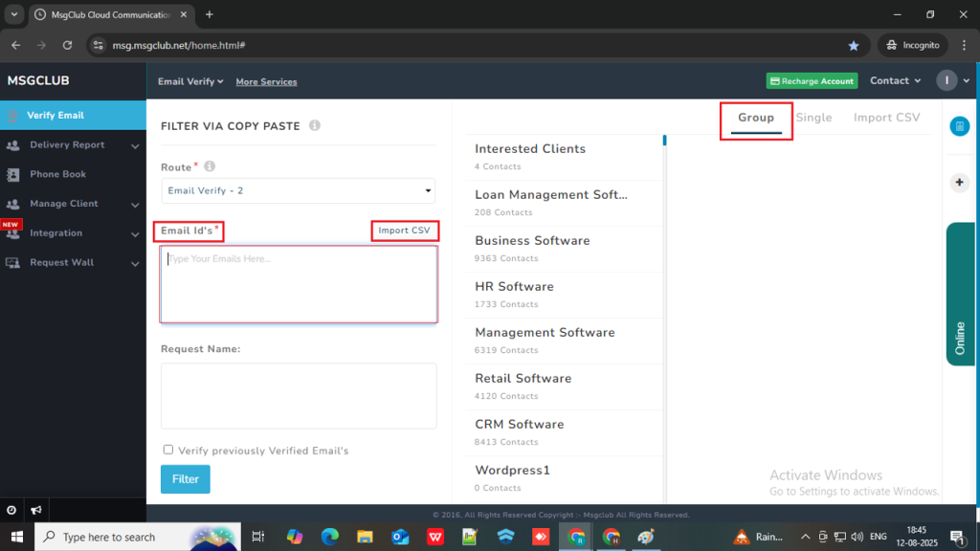Select the Interested Clients group
This screenshot has width=980, height=551.
tap(565, 158)
